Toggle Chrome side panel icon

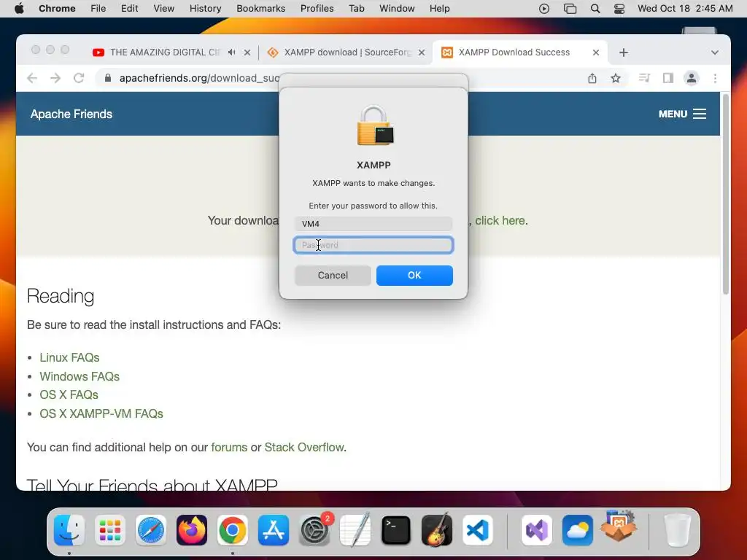click(x=668, y=78)
